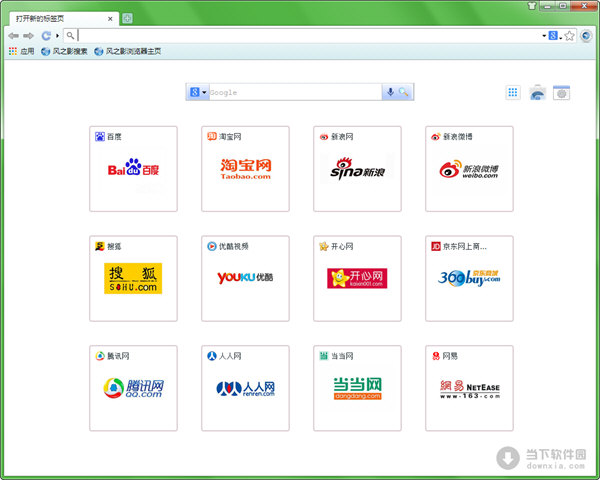Open the 人人网 Renren tile
Image resolution: width=600 pixels, height=480 pixels.
pos(245,388)
